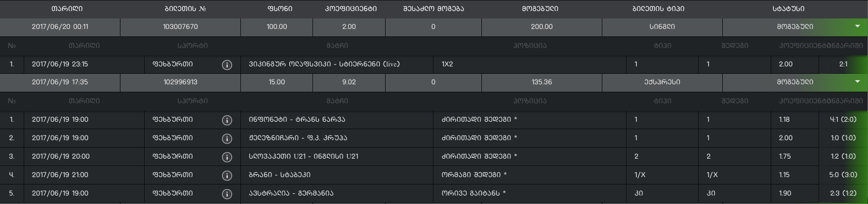Viewport: 868px width, 204px height.
Task: Open info icon for ბრანი - სტაბეკი
Action: click(227, 176)
